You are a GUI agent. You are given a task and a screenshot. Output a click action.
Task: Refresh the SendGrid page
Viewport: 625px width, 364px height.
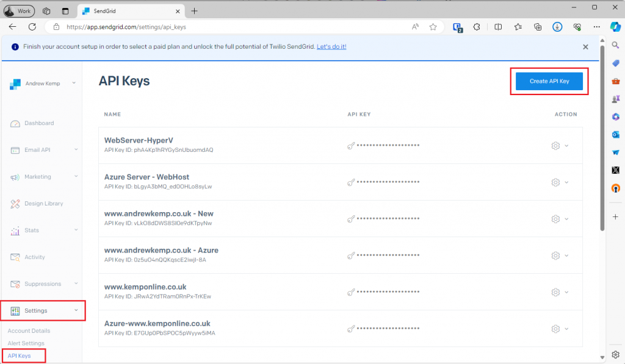coord(32,27)
